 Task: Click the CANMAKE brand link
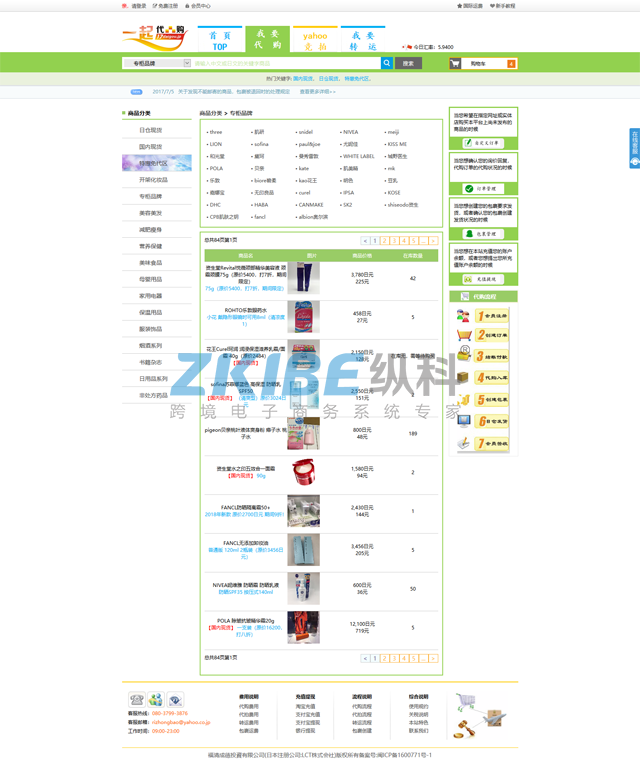pos(311,205)
